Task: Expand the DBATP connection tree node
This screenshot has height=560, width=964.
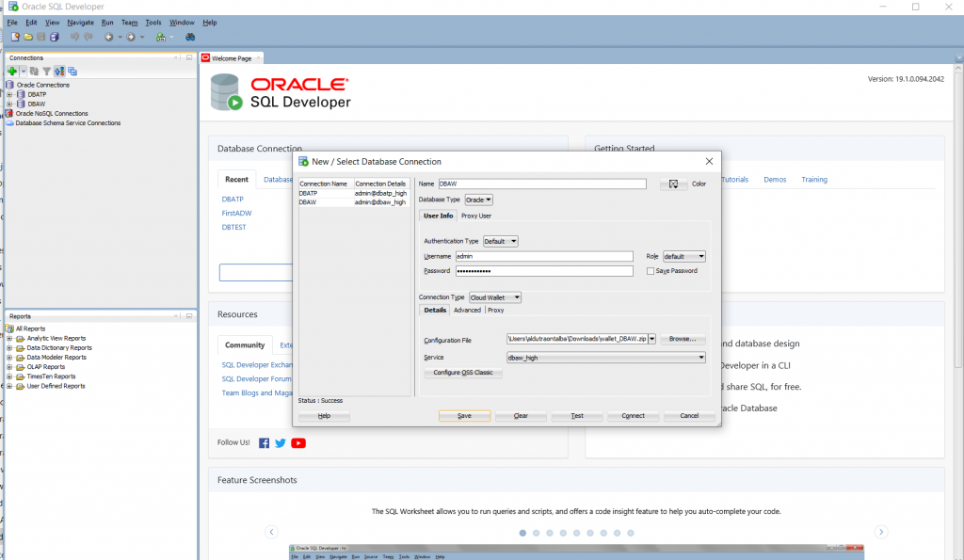Action: pyautogui.click(x=9, y=95)
